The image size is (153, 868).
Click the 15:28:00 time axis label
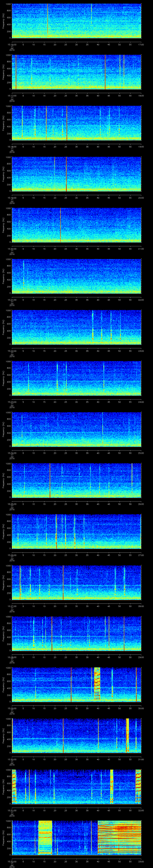click(12, 657)
